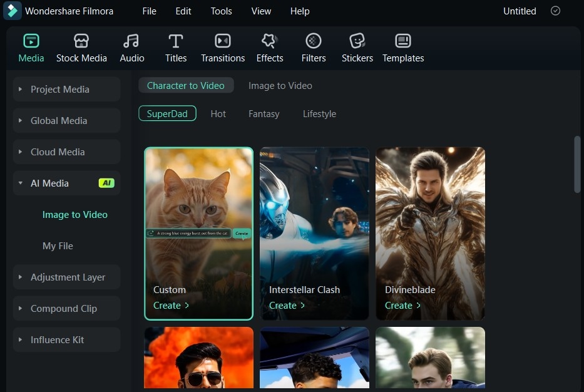Click Create on Interstellar Clash card
The height and width of the screenshot is (392, 584).
(x=287, y=306)
